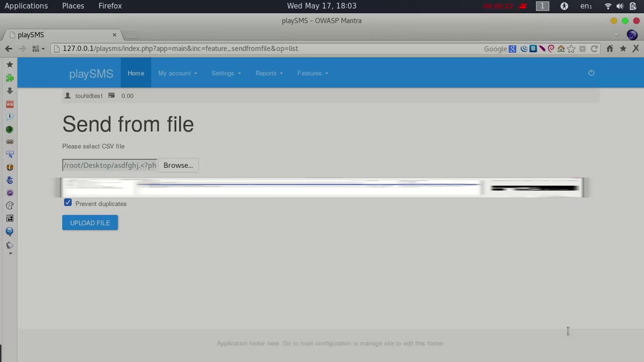Click the solid star bookmarks toolbar icon
This screenshot has height=362, width=644.
pos(623,49)
